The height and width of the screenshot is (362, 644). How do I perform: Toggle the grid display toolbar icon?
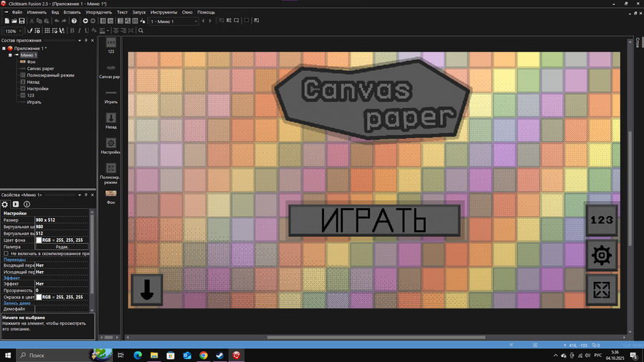click(x=47, y=31)
